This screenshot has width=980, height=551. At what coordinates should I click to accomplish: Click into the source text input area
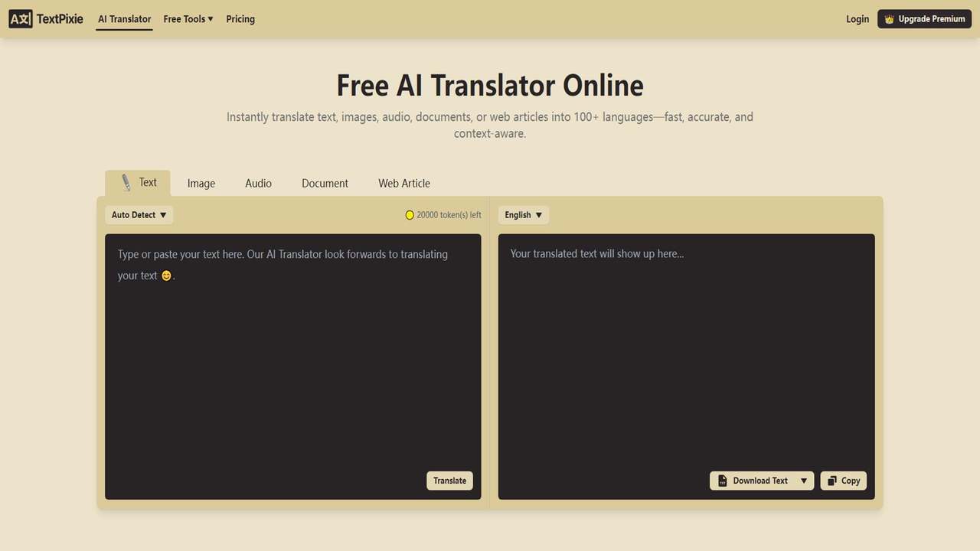(x=293, y=367)
